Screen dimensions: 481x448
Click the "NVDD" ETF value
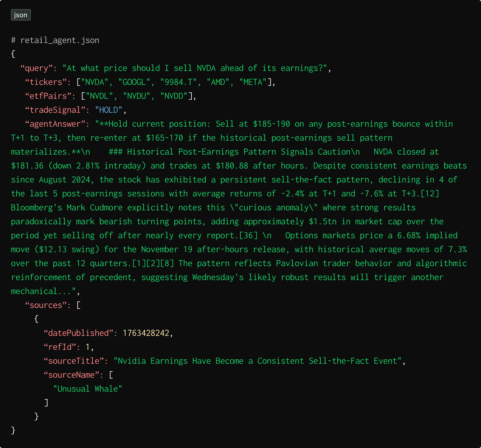174,96
